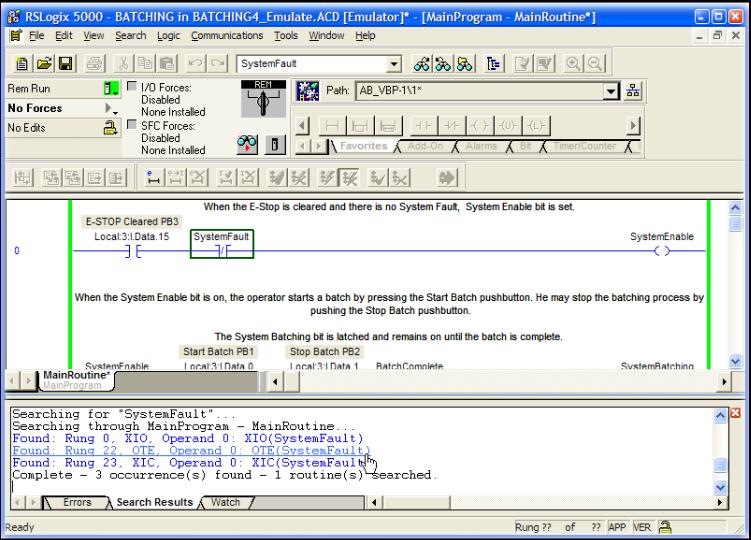Click the Zoom In magnifier icon
751x540 pixels.
pos(573,63)
